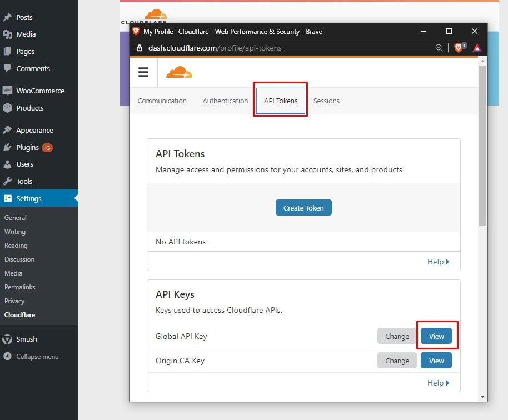Click the Tools wrench icon
The height and width of the screenshot is (420, 508).
point(7,181)
